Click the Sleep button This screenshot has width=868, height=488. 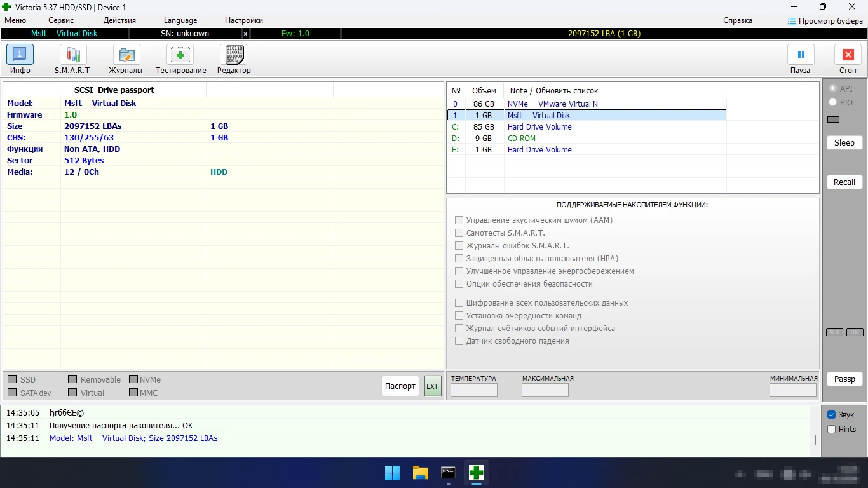coord(844,143)
